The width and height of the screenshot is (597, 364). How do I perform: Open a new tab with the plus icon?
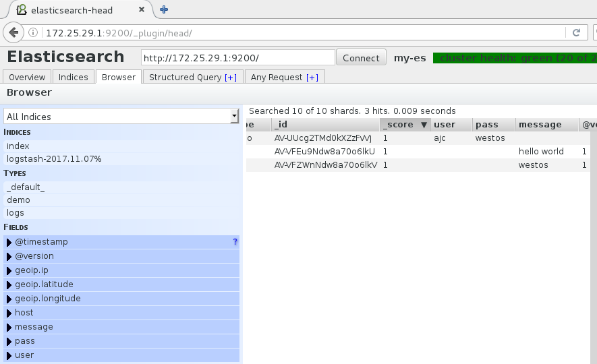pos(164,9)
